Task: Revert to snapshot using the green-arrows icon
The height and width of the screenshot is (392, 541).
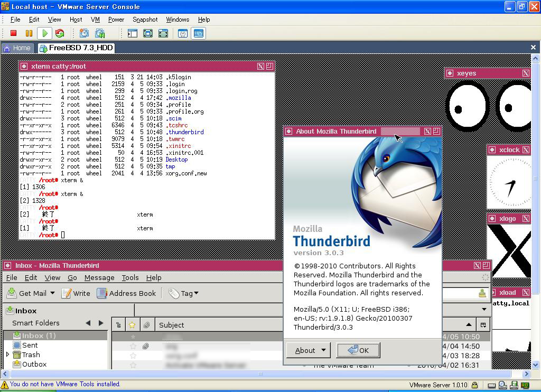Action: click(100, 33)
